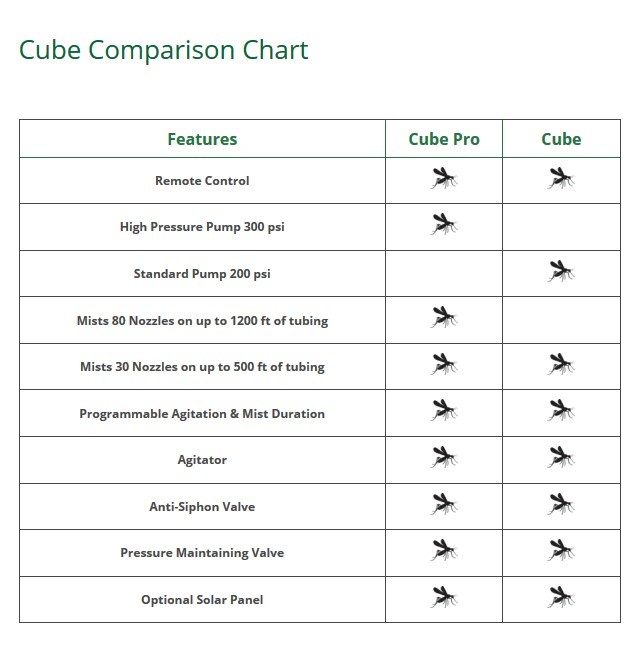
Task: Select the Anti-Siphon Valve feature text
Action: tap(202, 507)
